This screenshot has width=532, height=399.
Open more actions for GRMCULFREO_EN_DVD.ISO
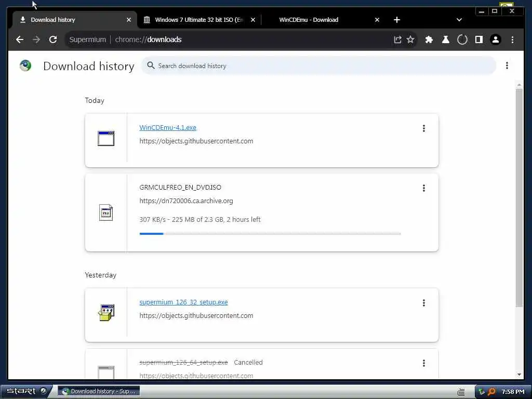click(x=424, y=188)
